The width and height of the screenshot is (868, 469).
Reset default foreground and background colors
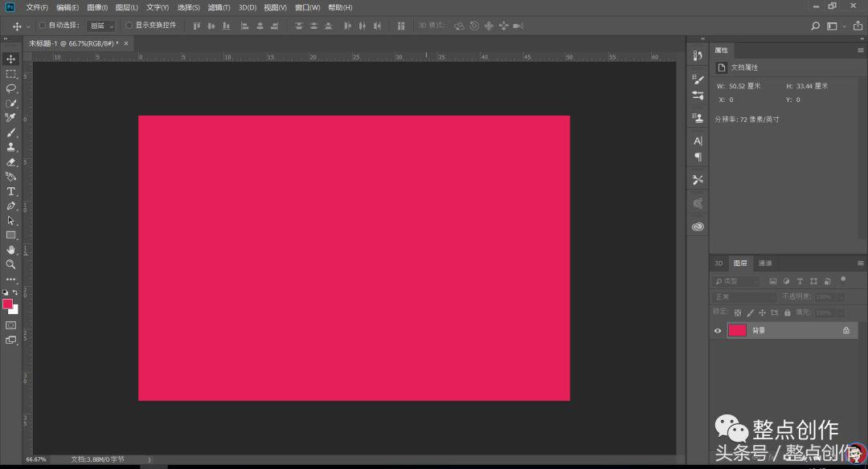(5, 292)
